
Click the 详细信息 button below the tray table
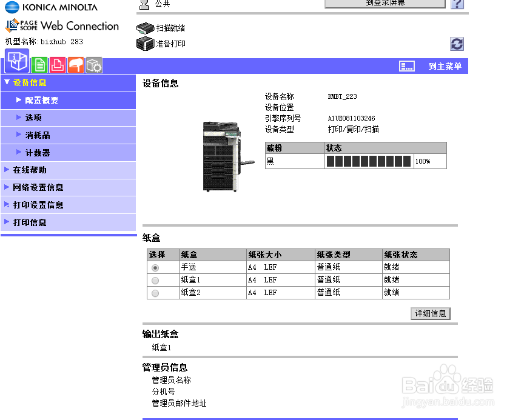pyautogui.click(x=431, y=313)
